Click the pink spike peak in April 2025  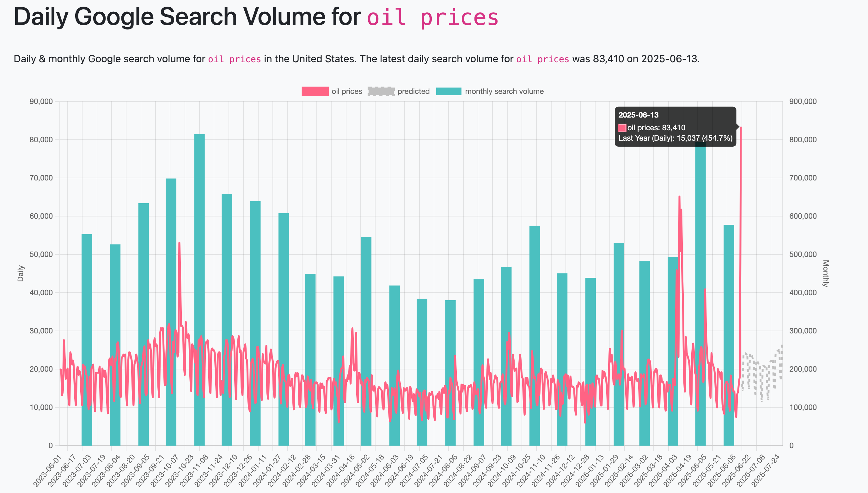click(679, 197)
